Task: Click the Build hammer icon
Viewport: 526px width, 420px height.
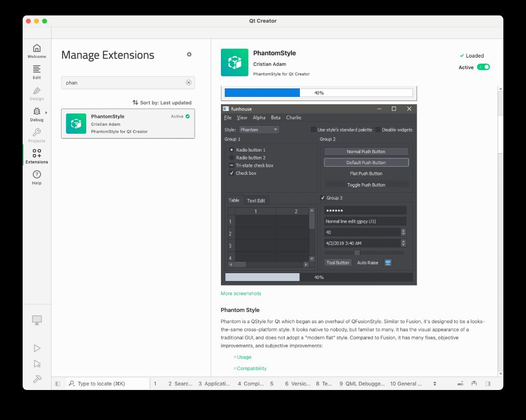Action: (x=37, y=379)
